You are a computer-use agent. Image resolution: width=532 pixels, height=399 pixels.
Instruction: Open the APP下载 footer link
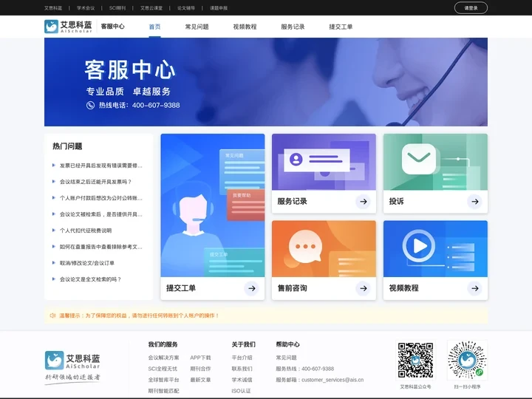pyautogui.click(x=200, y=358)
